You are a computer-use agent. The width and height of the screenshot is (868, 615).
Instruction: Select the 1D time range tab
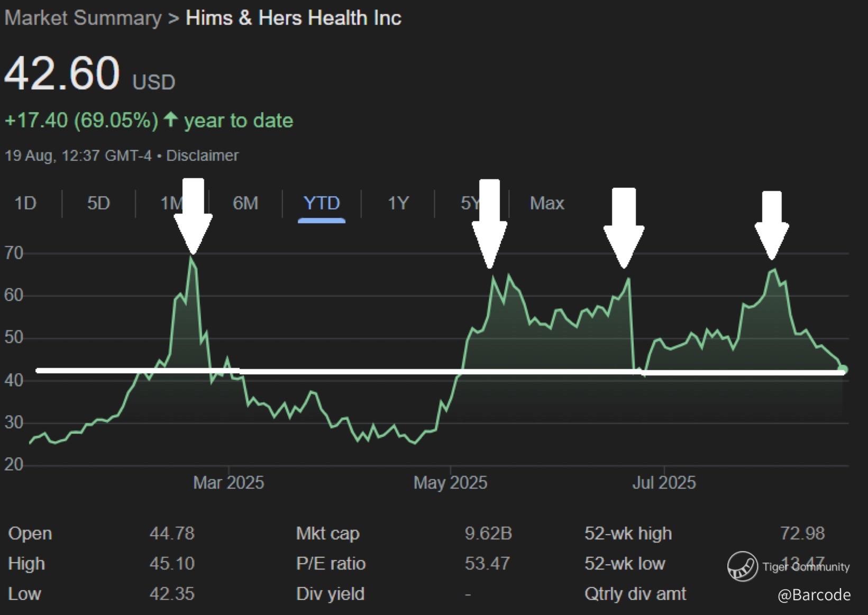pos(25,203)
